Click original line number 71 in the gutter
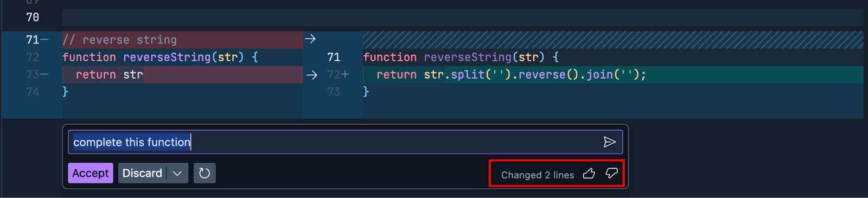 [x=33, y=40]
